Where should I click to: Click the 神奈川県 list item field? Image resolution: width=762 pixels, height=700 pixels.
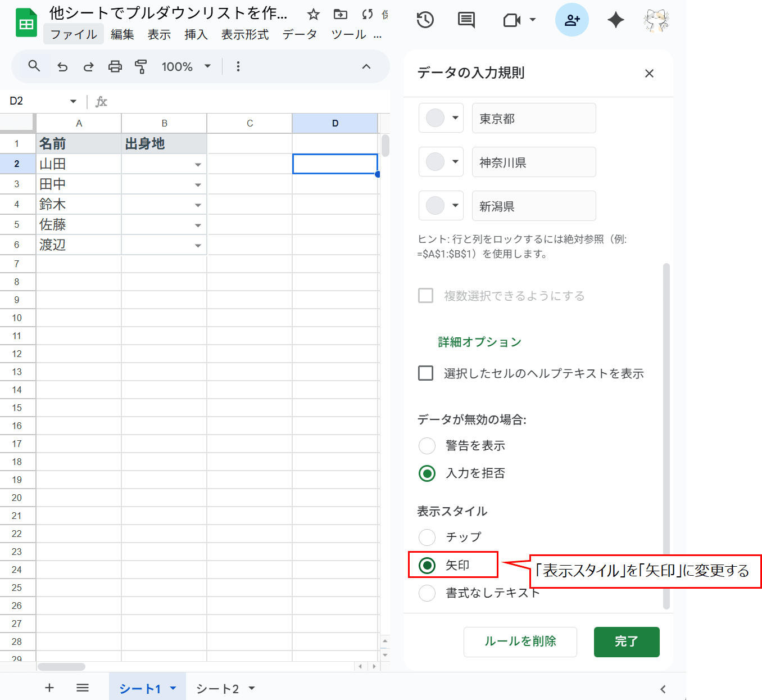pyautogui.click(x=533, y=162)
